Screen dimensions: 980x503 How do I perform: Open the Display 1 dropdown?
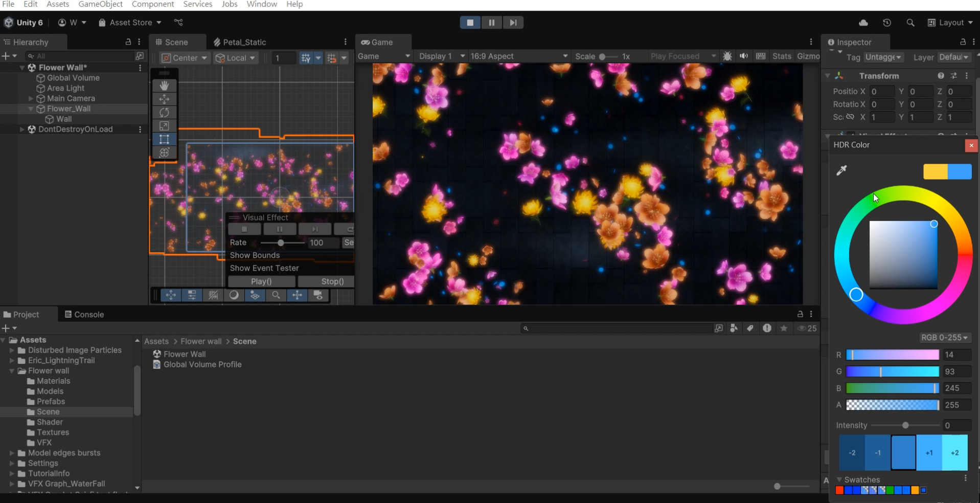(442, 56)
